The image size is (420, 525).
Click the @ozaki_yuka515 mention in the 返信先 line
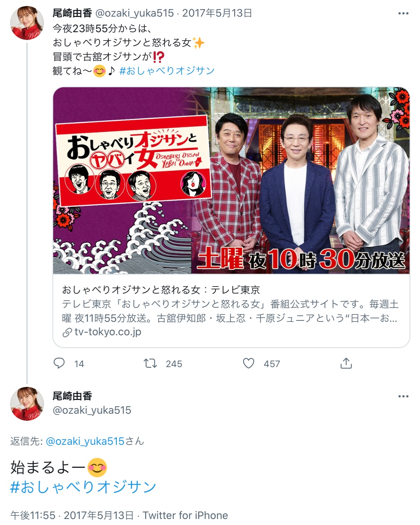[85, 441]
